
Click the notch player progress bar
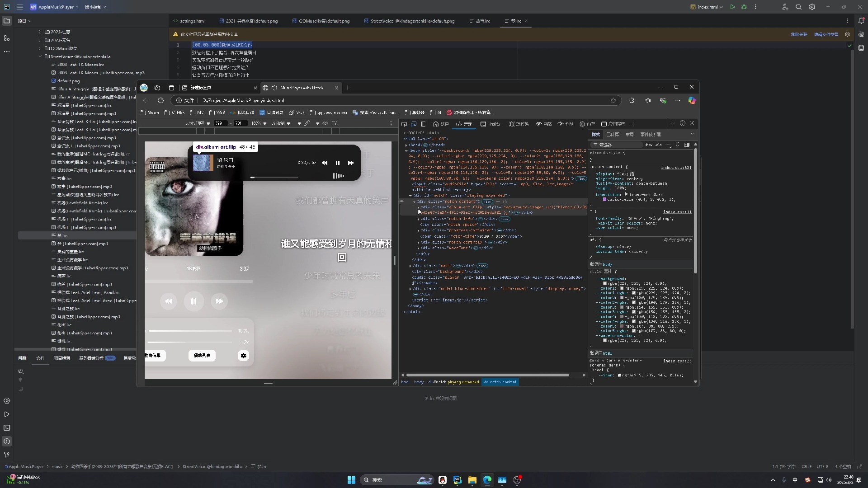click(x=274, y=178)
